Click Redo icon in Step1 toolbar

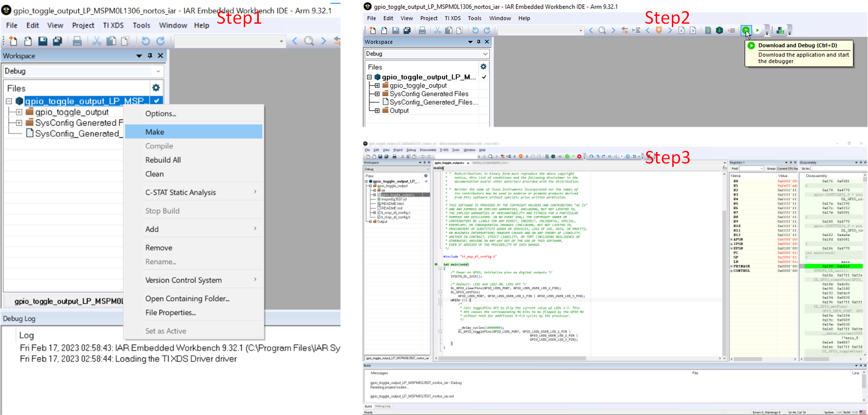pyautogui.click(x=160, y=41)
